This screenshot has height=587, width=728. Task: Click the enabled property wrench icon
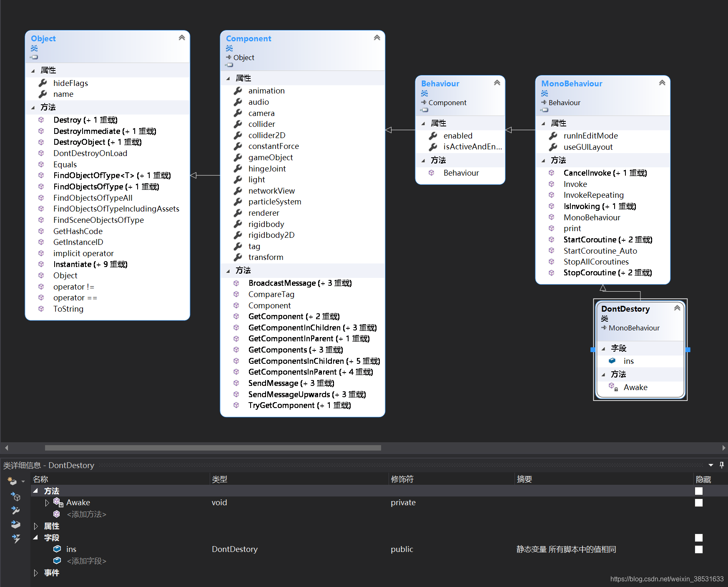433,136
